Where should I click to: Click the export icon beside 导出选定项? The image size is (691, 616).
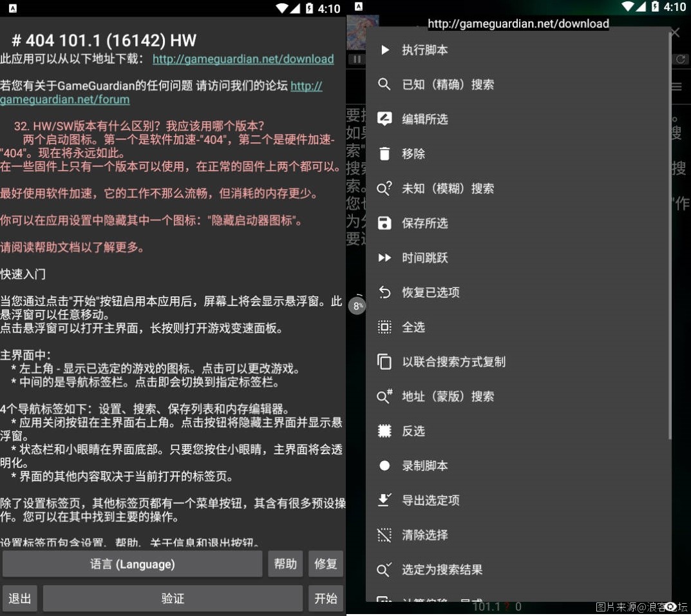point(384,500)
